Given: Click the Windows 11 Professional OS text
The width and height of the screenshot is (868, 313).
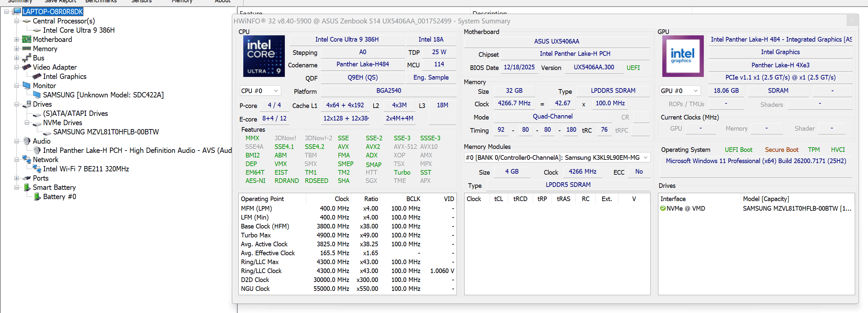Looking at the screenshot, I should point(756,161).
